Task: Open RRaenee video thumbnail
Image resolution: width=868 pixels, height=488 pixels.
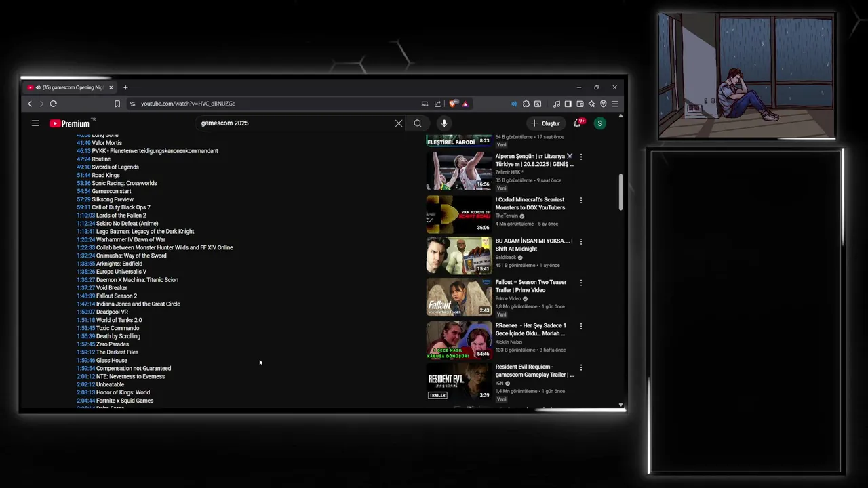Action: [459, 340]
